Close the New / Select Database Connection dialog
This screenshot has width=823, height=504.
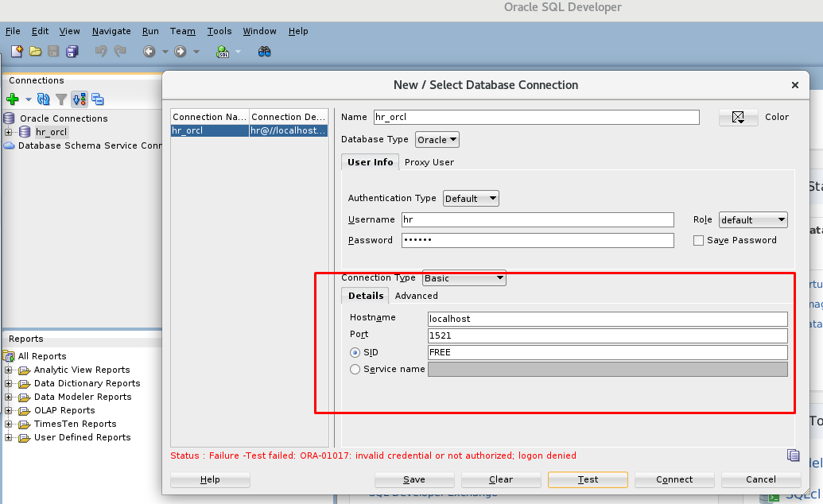[x=794, y=85]
